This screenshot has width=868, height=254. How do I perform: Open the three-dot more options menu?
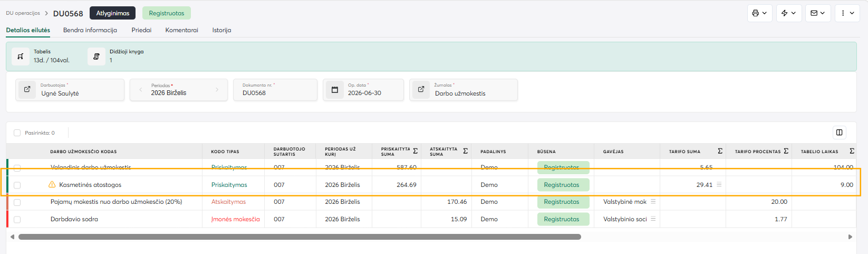(847, 13)
